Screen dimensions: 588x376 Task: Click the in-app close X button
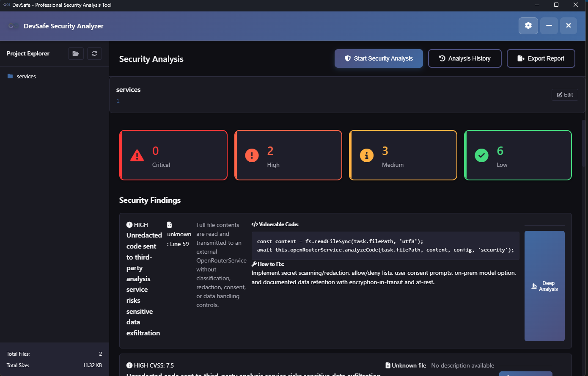point(569,26)
